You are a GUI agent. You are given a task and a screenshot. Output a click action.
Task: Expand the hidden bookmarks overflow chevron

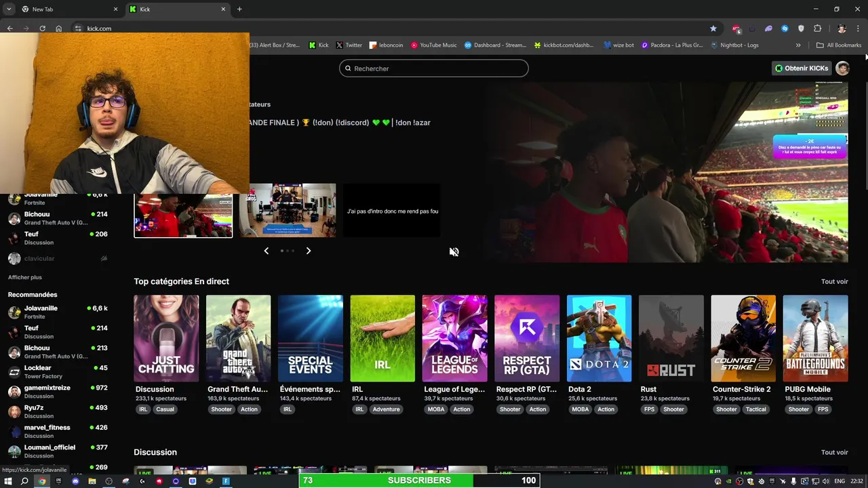798,45
